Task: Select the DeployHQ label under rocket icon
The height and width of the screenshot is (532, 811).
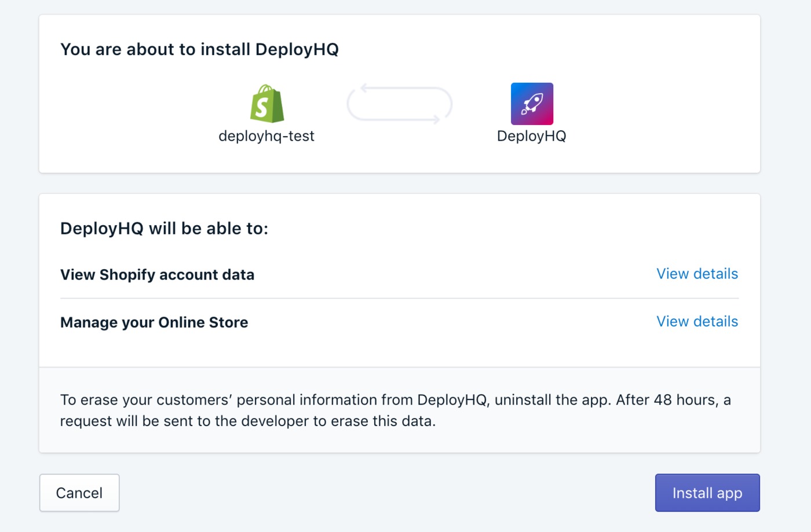Action: tap(532, 136)
